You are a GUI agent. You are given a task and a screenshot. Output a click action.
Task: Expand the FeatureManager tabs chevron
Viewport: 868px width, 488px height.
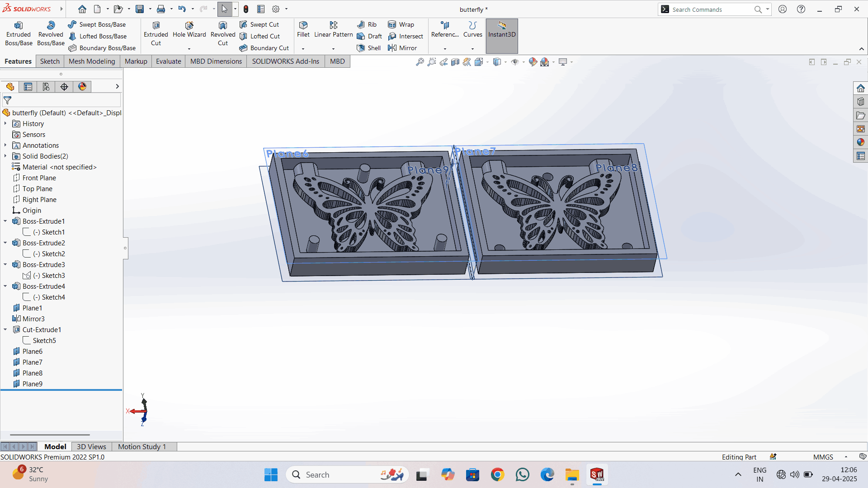pyautogui.click(x=117, y=87)
